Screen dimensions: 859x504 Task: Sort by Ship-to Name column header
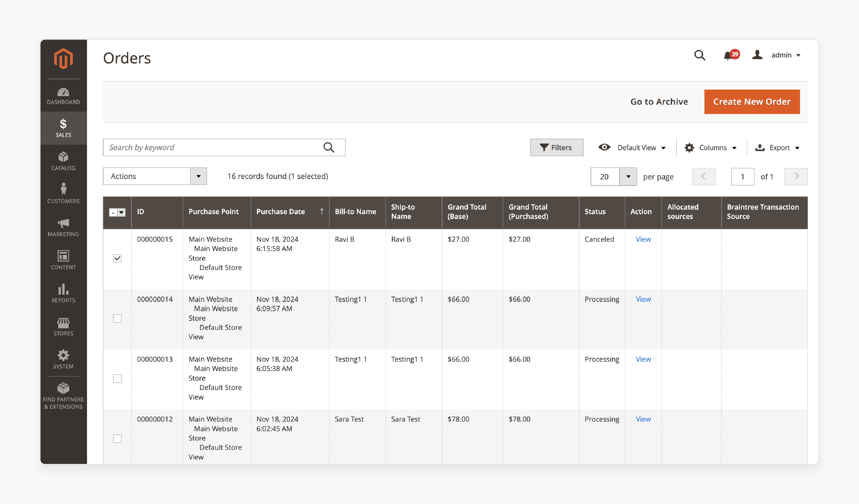[x=414, y=212]
